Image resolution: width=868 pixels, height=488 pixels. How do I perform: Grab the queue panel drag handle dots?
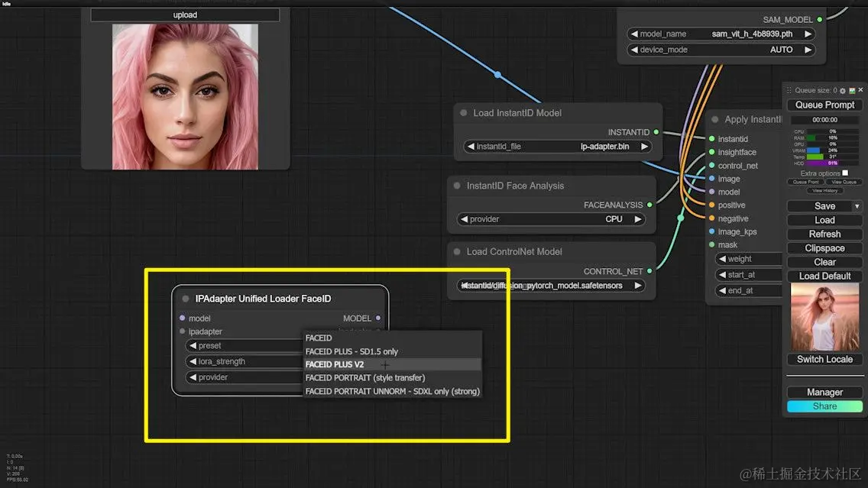point(789,90)
